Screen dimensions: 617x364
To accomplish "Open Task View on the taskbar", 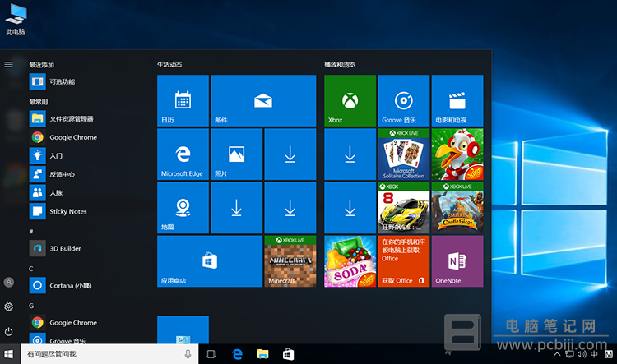I will pyautogui.click(x=211, y=354).
